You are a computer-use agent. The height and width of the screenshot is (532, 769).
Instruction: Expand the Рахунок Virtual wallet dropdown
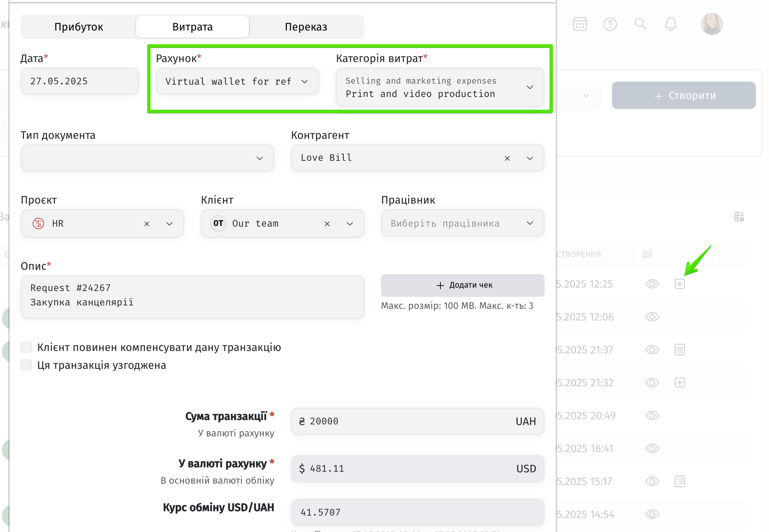[237, 82]
